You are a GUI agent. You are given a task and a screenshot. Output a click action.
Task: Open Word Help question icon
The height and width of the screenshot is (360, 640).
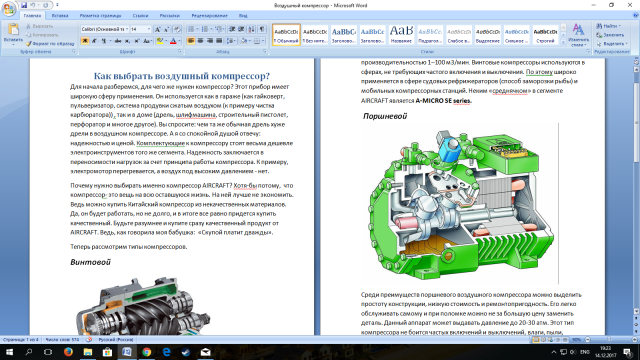pos(635,16)
